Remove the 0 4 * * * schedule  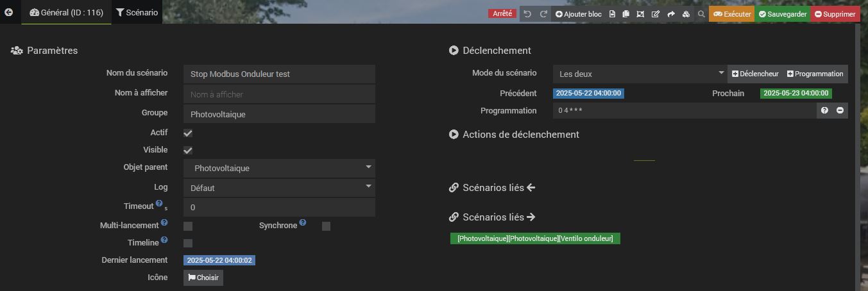840,111
